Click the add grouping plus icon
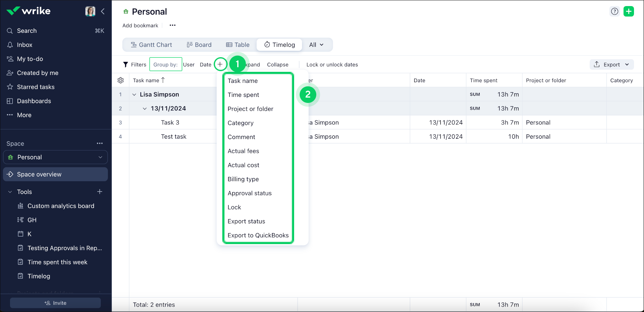The height and width of the screenshot is (312, 644). [220, 64]
